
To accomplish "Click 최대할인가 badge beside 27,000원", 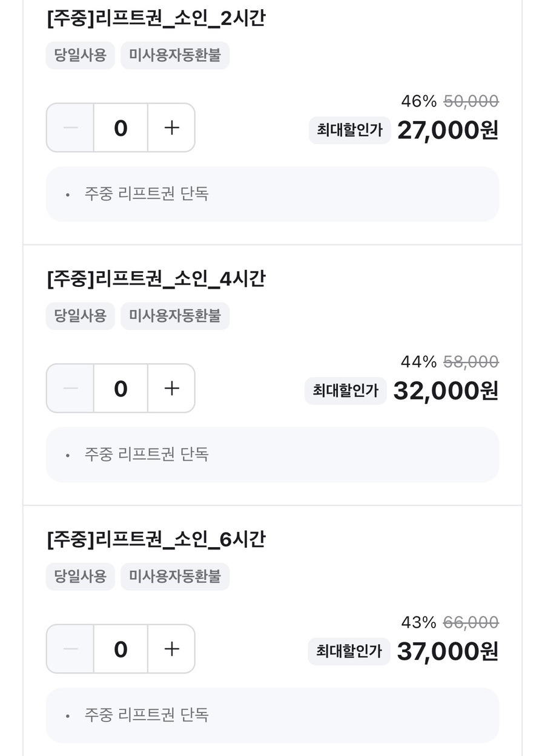I will point(349,130).
